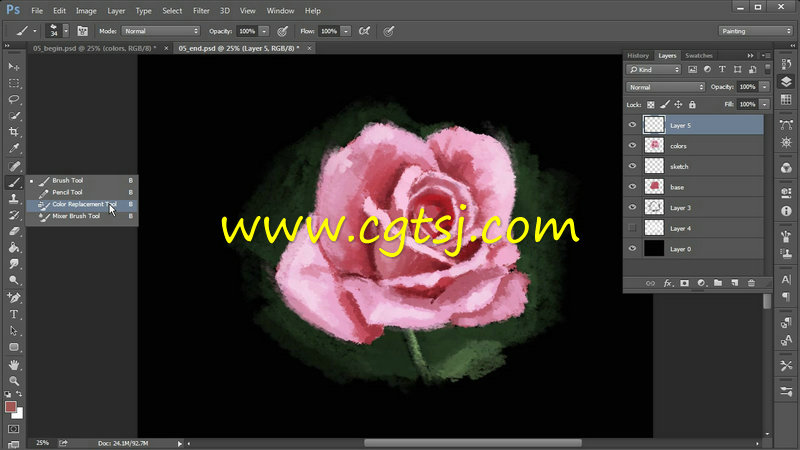Select the Type tool
Image resolution: width=800 pixels, height=450 pixels.
(14, 314)
